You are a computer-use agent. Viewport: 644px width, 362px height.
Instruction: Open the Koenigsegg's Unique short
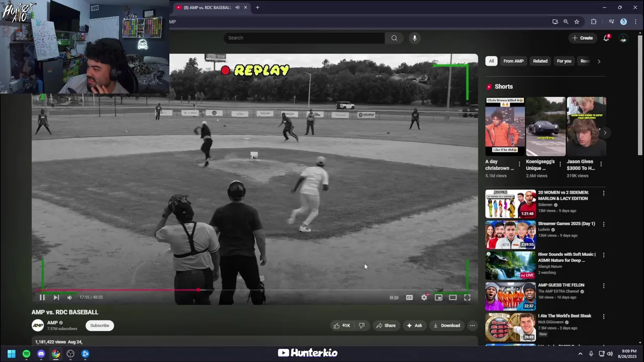pyautogui.click(x=546, y=127)
